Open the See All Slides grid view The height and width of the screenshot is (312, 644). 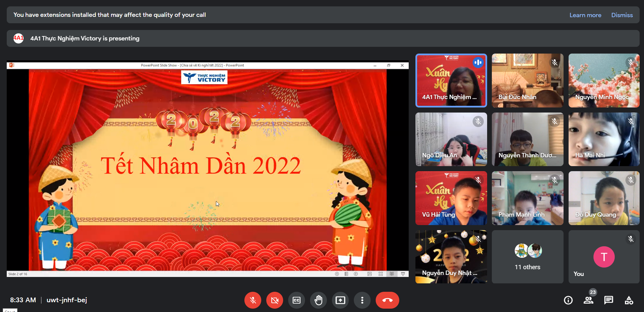[x=380, y=274]
